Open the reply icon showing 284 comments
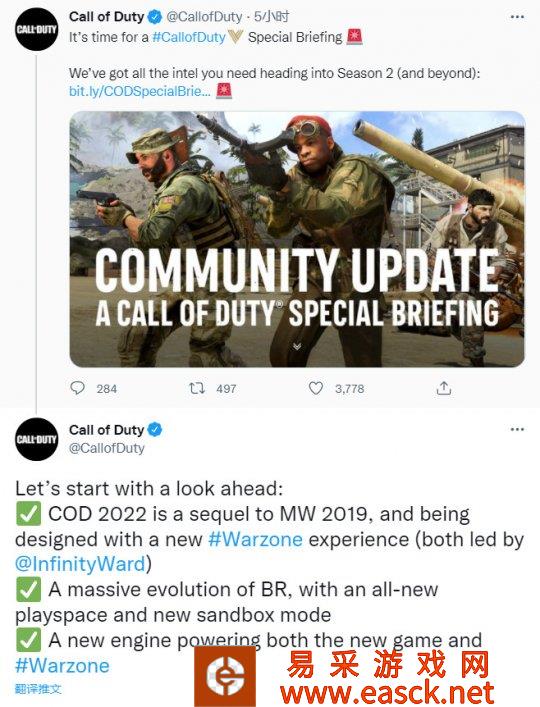This screenshot has width=540, height=707. pyautogui.click(x=78, y=388)
